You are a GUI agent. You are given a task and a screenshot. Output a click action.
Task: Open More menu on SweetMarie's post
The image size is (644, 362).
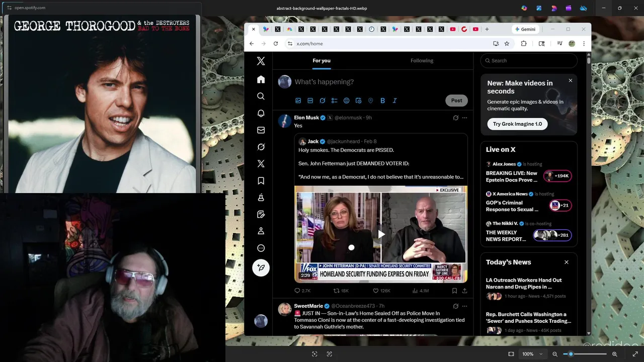[x=464, y=306]
